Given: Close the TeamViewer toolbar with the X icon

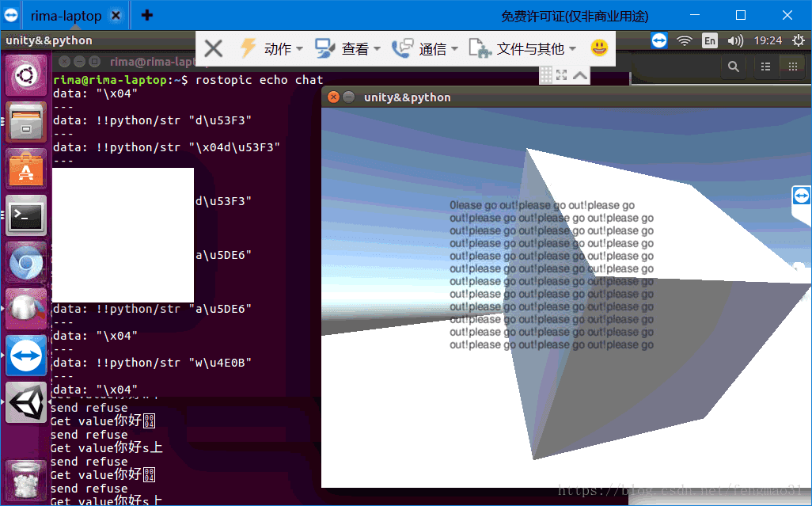Looking at the screenshot, I should pyautogui.click(x=214, y=48).
